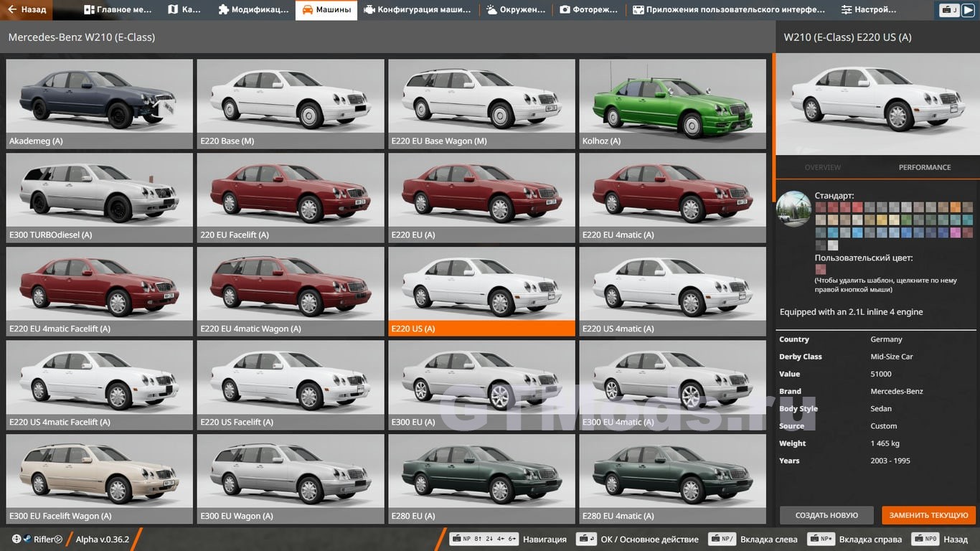The width and height of the screenshot is (980, 551).
Task: Open the Приложения пользовательского интерфейса tab
Action: [x=730, y=9]
